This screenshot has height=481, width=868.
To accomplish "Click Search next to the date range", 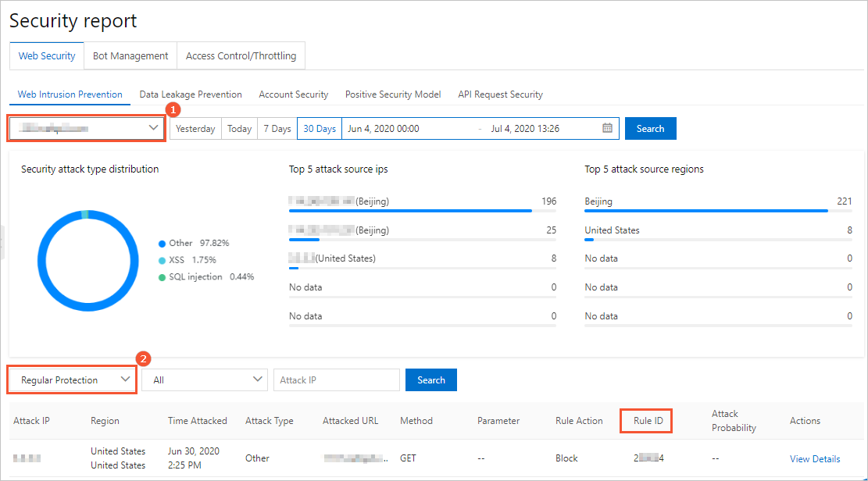I will 651,128.
